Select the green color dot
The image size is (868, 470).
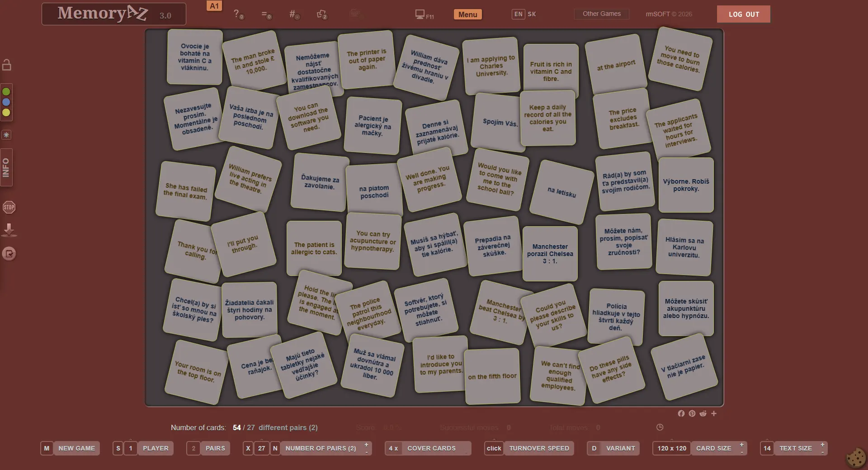[x=6, y=92]
